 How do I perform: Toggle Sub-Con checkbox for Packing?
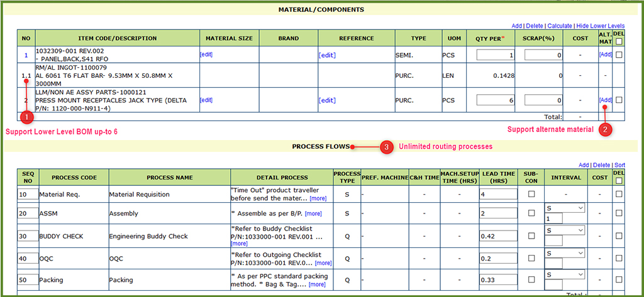[x=531, y=280]
